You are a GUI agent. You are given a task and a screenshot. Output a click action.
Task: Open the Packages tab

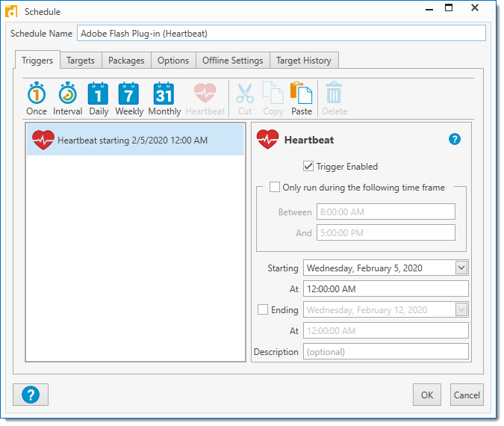(126, 61)
